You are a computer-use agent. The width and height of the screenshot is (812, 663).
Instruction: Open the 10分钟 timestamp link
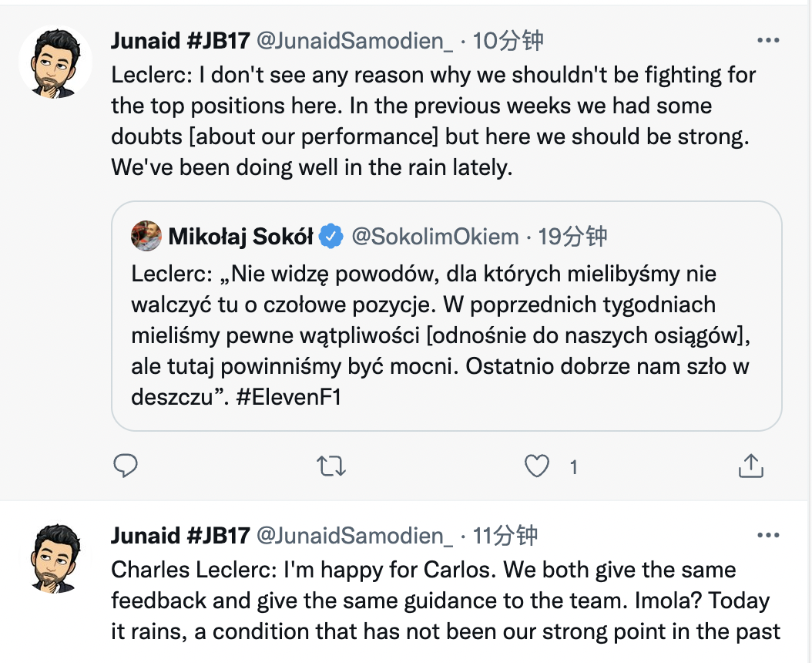(508, 41)
